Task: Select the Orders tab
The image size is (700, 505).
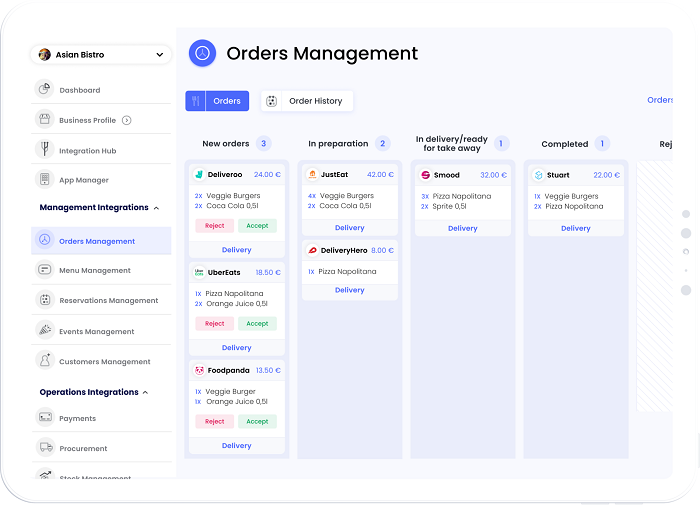Action: point(217,101)
